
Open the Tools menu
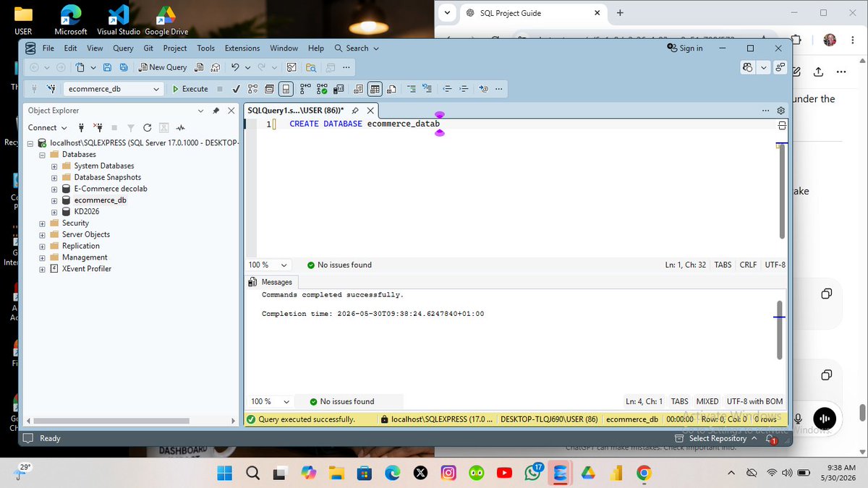pyautogui.click(x=206, y=48)
